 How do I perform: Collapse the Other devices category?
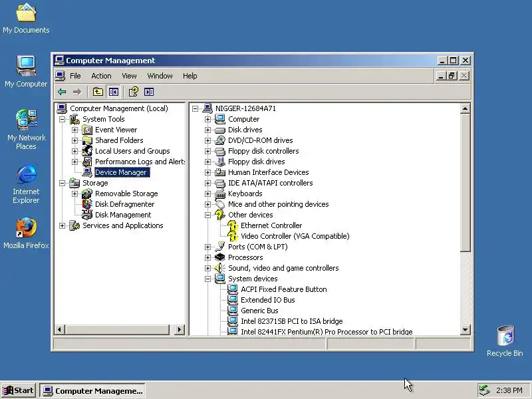[x=207, y=215]
